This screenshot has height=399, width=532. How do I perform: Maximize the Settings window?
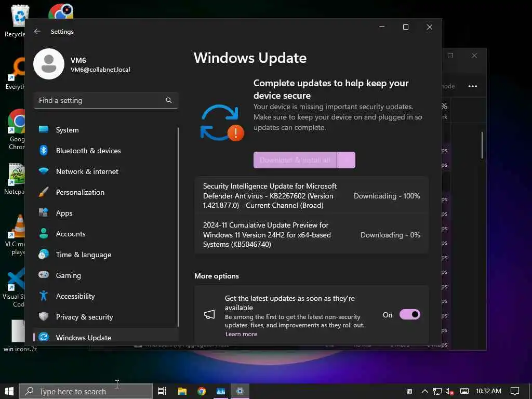click(405, 27)
